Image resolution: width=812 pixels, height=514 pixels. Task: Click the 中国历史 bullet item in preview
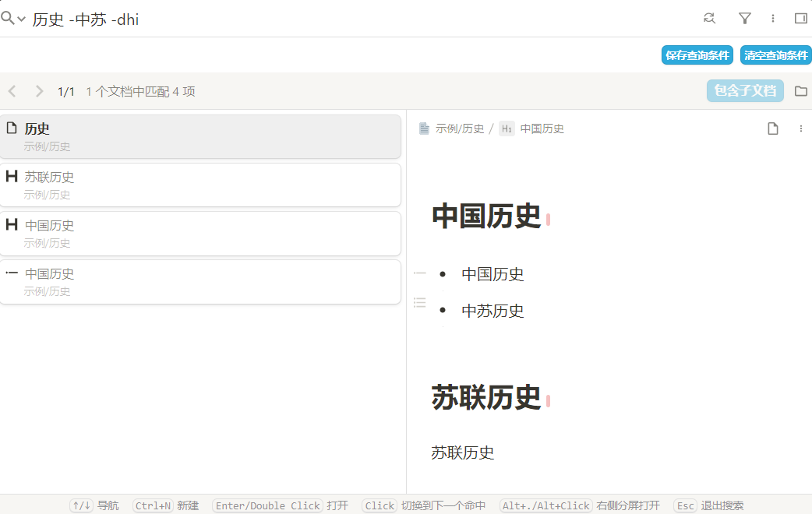492,274
